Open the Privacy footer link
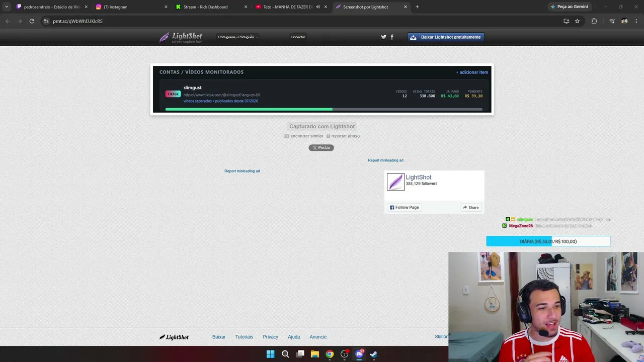The image size is (644, 362). pyautogui.click(x=270, y=337)
